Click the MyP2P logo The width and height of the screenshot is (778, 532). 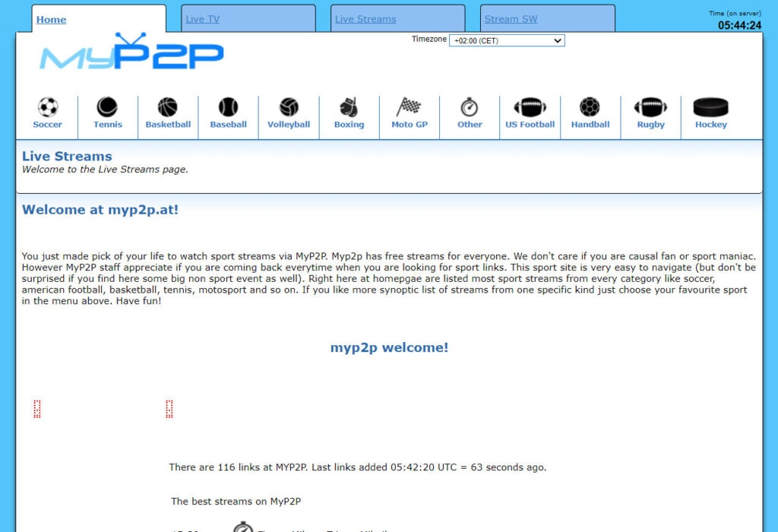[x=131, y=52]
